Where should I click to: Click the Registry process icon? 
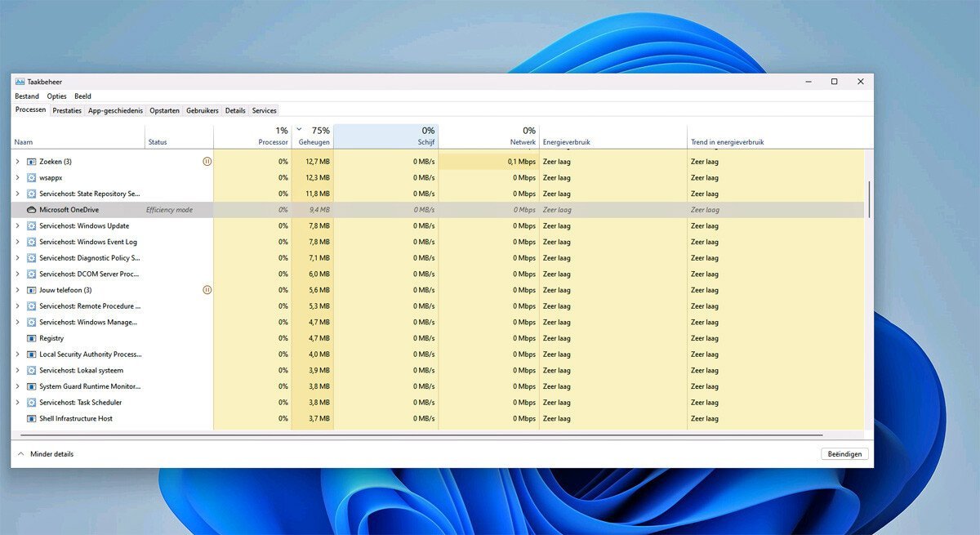tap(32, 338)
